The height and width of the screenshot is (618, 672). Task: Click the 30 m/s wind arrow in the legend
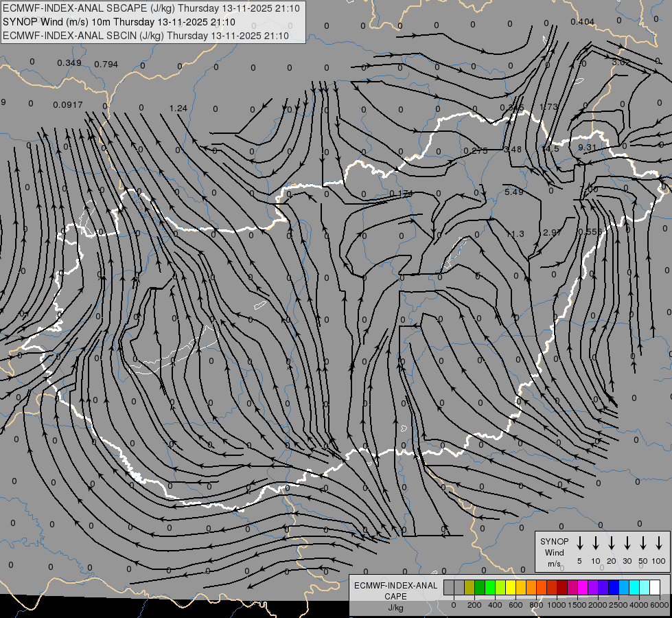(627, 543)
